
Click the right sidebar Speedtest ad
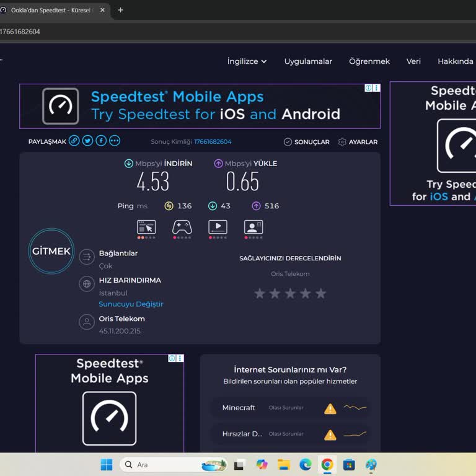pos(433,143)
